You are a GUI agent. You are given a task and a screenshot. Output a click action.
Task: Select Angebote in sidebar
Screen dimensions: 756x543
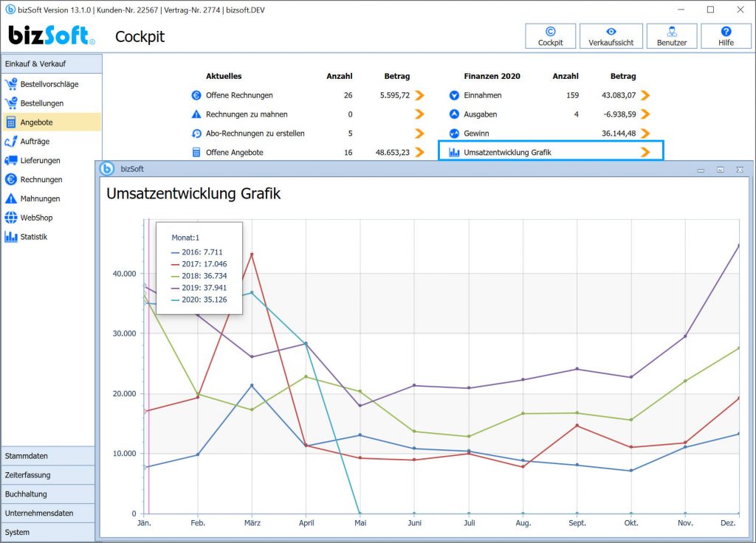point(51,122)
